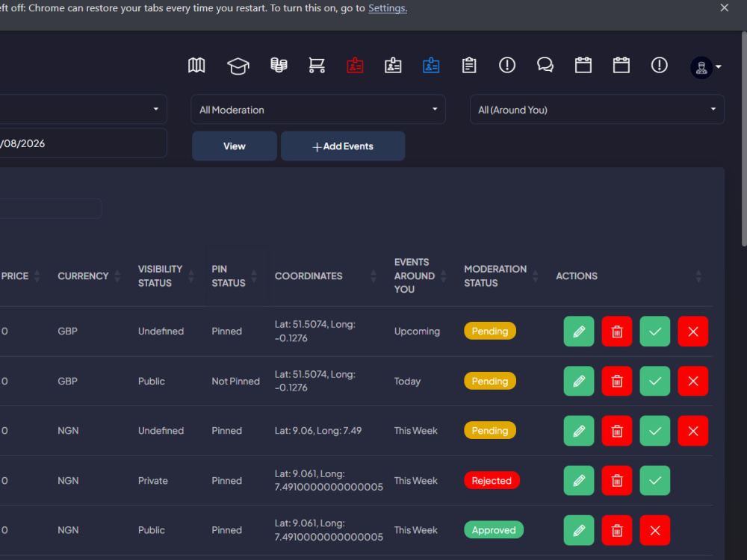Click the Rejected status badge
The width and height of the screenshot is (747, 560).
tap(492, 480)
